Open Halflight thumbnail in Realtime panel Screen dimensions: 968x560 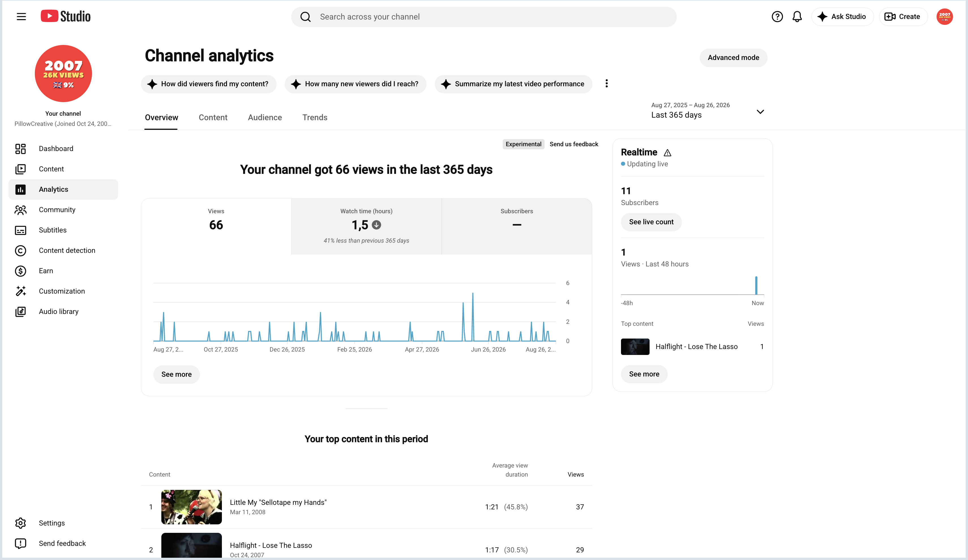635,346
